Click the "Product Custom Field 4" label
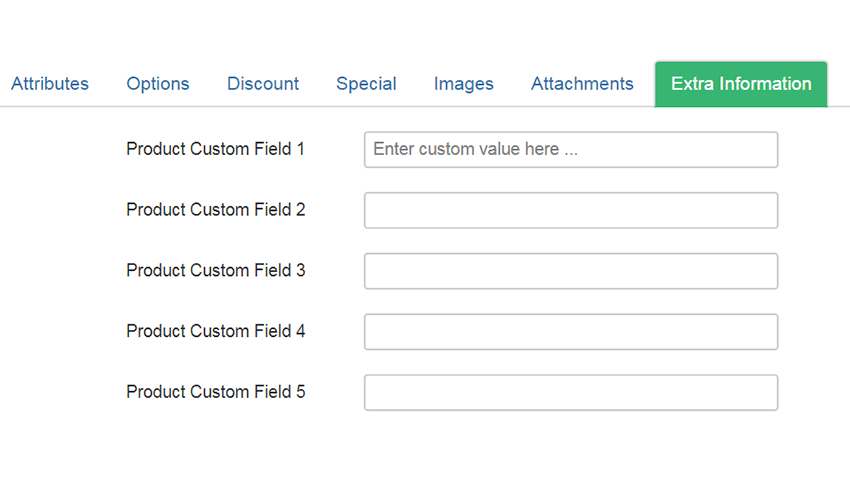The width and height of the screenshot is (850, 500). [x=216, y=331]
